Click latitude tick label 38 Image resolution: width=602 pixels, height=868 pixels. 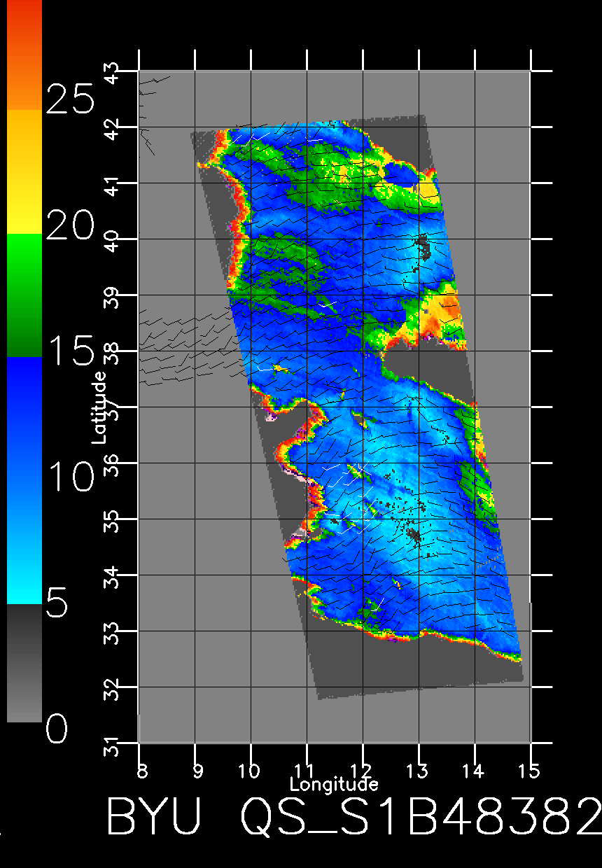tap(112, 353)
